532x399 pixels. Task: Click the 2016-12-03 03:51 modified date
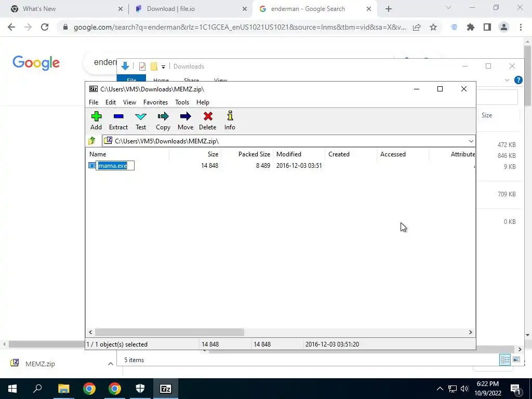click(x=299, y=166)
